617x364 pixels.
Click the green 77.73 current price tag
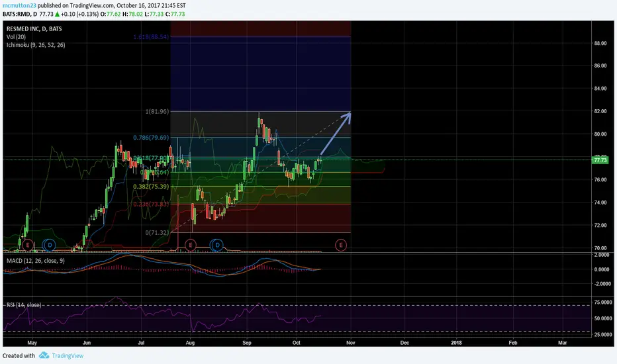pyautogui.click(x=600, y=160)
